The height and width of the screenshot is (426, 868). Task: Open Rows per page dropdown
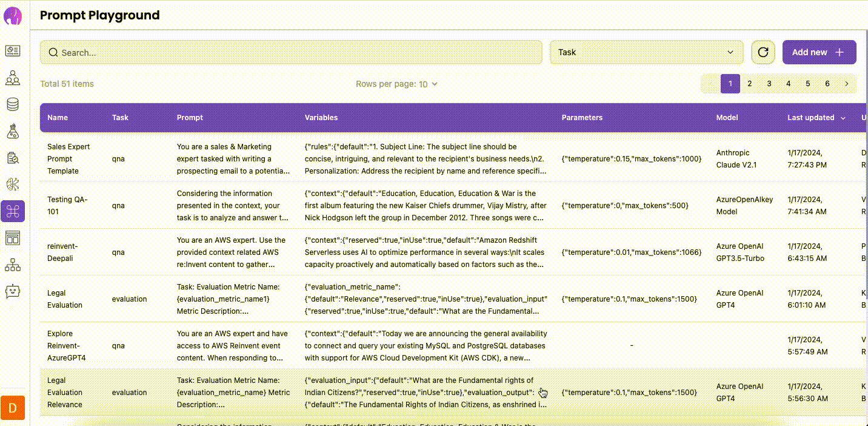click(x=428, y=84)
